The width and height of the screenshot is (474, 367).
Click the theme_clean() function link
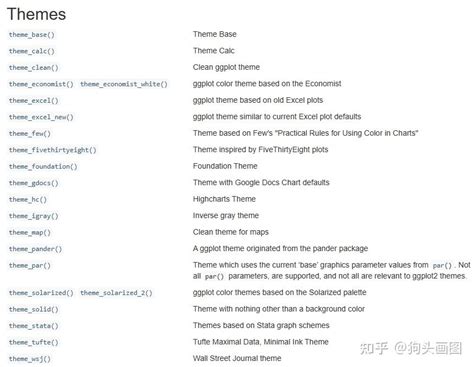34,68
